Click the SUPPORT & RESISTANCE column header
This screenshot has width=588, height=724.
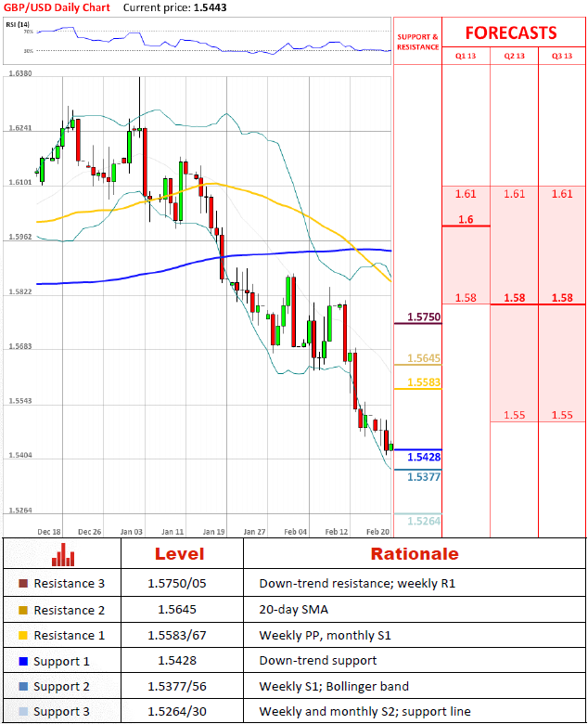pos(418,42)
